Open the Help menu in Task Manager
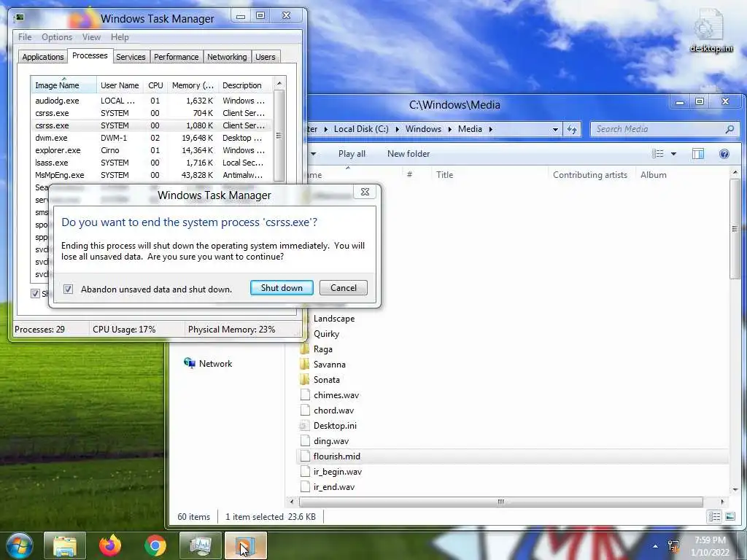Image resolution: width=747 pixels, height=560 pixels. pyautogui.click(x=120, y=37)
